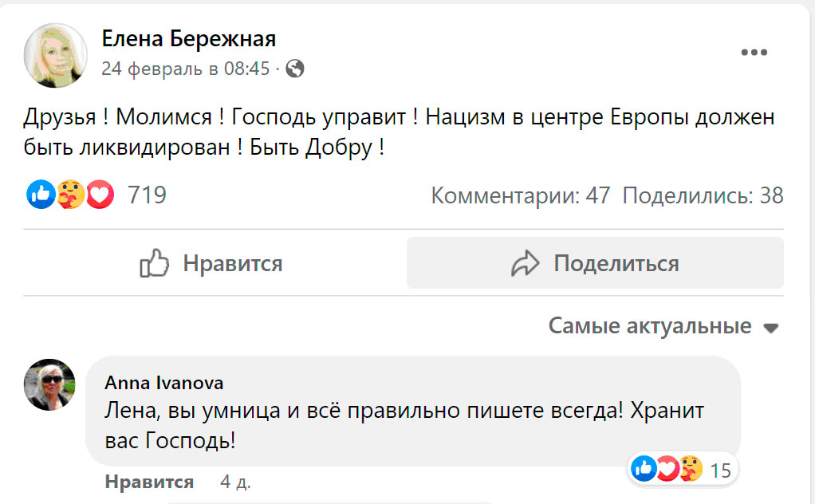Click the share arrow icon
This screenshot has height=504, width=815.
[x=526, y=263]
